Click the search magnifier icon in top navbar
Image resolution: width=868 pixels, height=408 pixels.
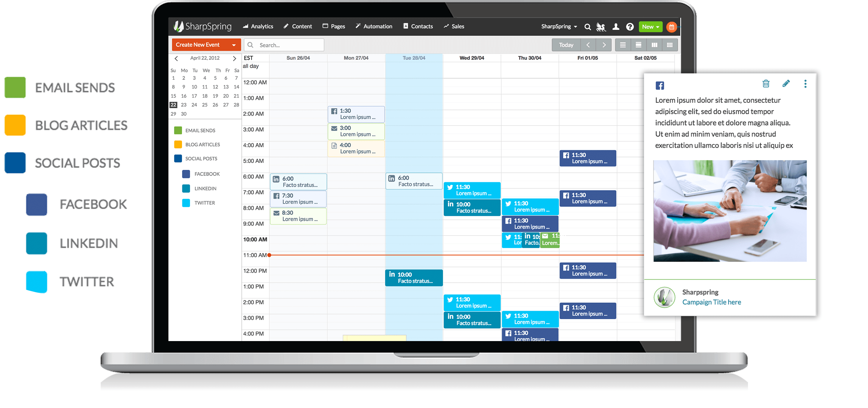[x=587, y=27]
